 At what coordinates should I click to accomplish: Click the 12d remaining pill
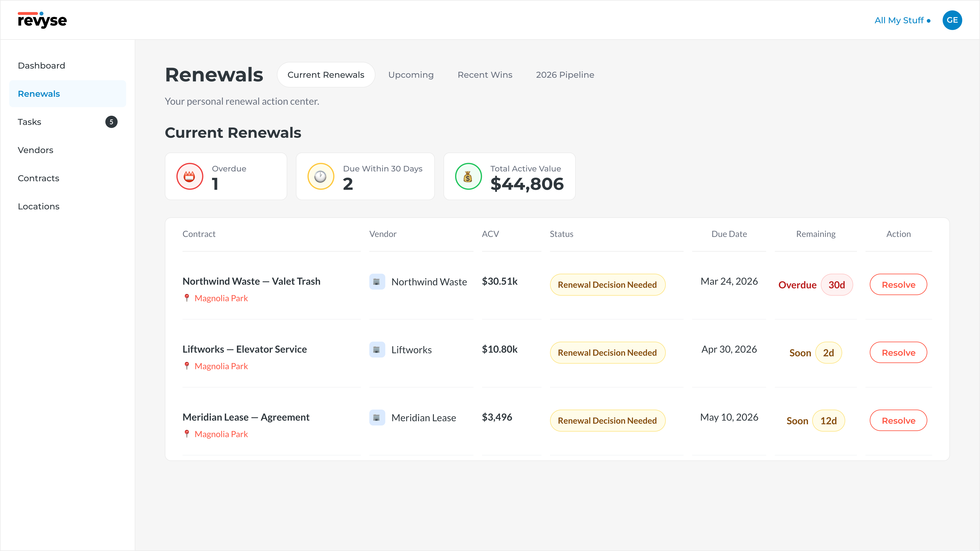click(x=828, y=421)
